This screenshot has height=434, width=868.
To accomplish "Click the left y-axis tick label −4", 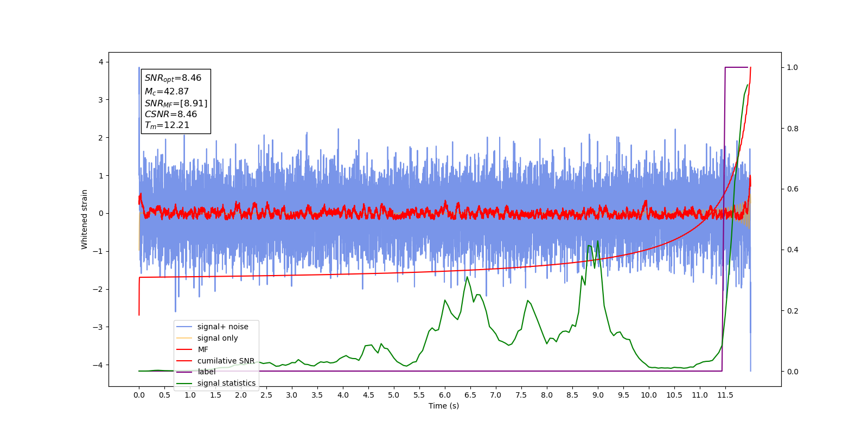I will 98,365.
